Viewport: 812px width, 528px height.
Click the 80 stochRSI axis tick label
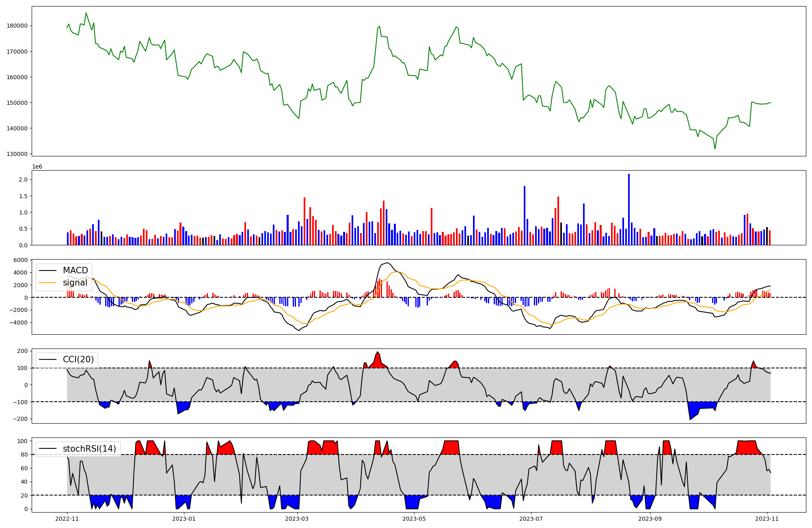(x=24, y=455)
